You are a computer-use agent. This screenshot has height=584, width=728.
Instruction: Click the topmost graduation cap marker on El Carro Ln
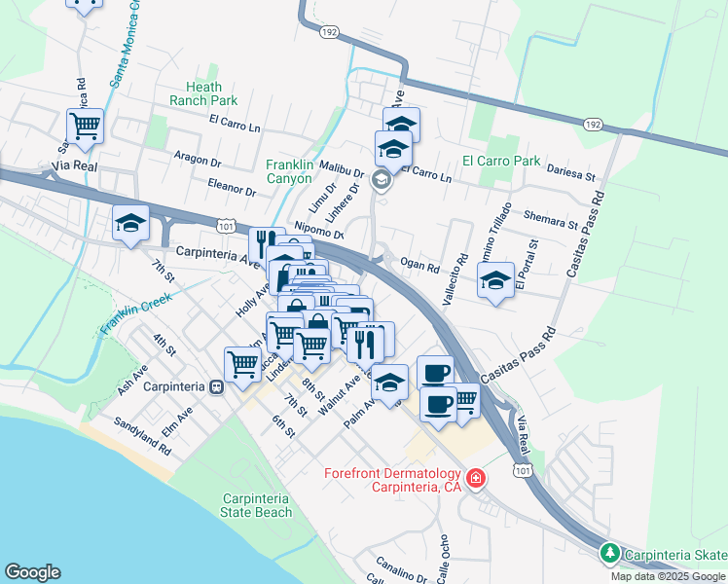pyautogui.click(x=402, y=123)
